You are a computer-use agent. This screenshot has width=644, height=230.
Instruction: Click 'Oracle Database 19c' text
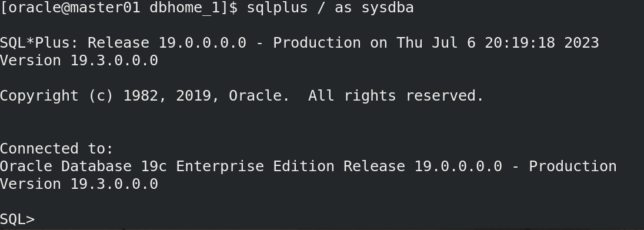point(84,166)
